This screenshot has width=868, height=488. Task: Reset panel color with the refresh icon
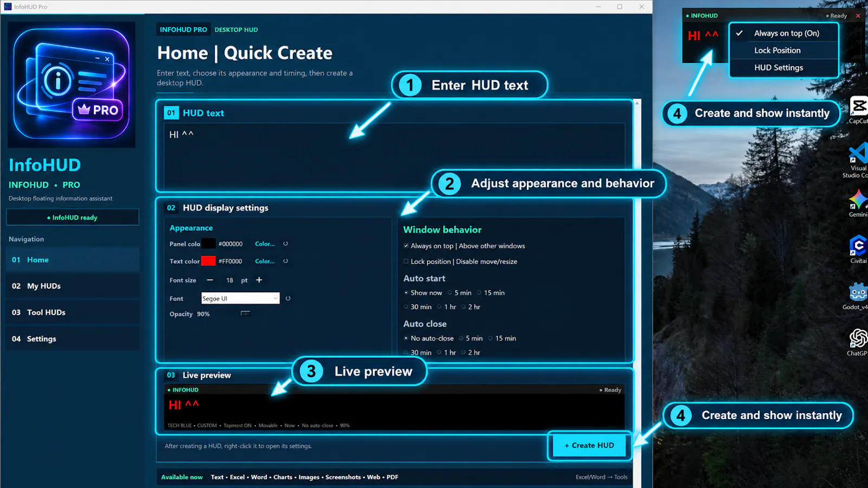285,244
